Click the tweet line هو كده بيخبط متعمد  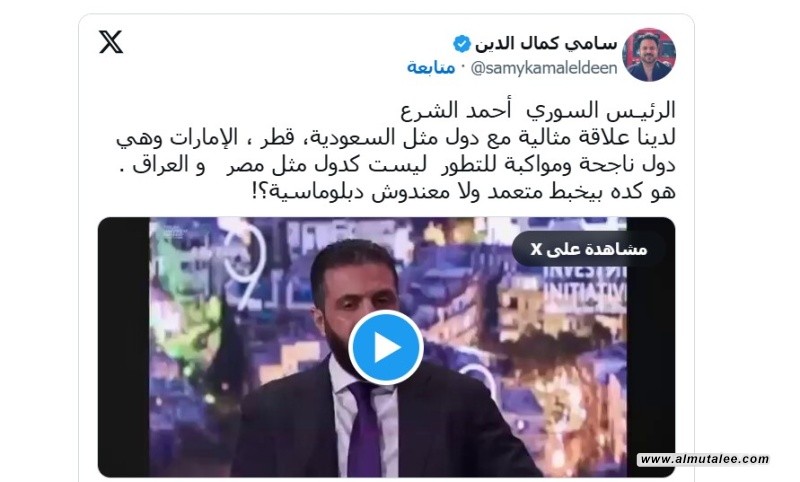click(464, 192)
